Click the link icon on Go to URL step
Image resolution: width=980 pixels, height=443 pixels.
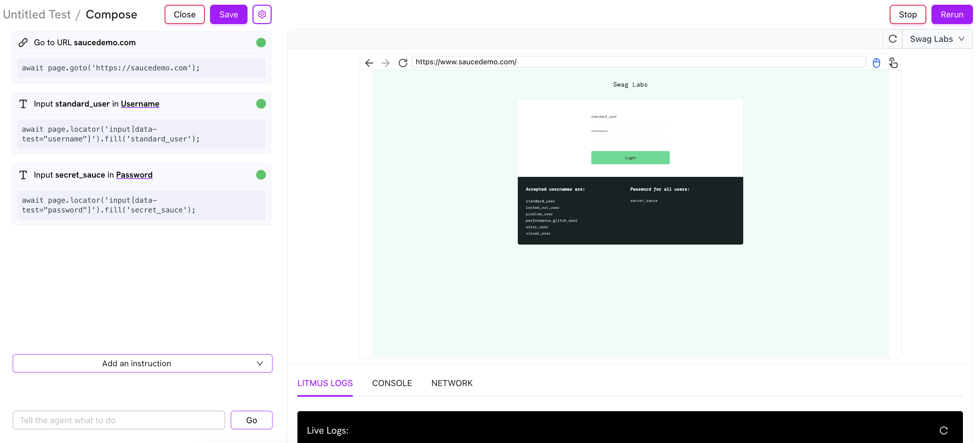[x=23, y=43]
